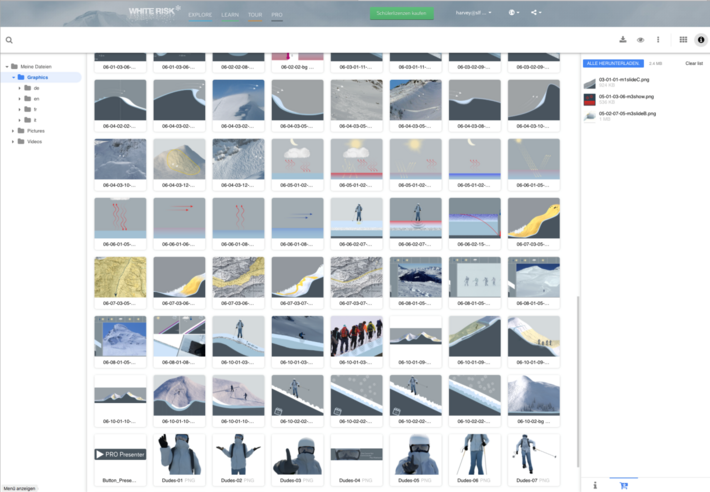
Task: Click the Clear list link
Action: [693, 63]
